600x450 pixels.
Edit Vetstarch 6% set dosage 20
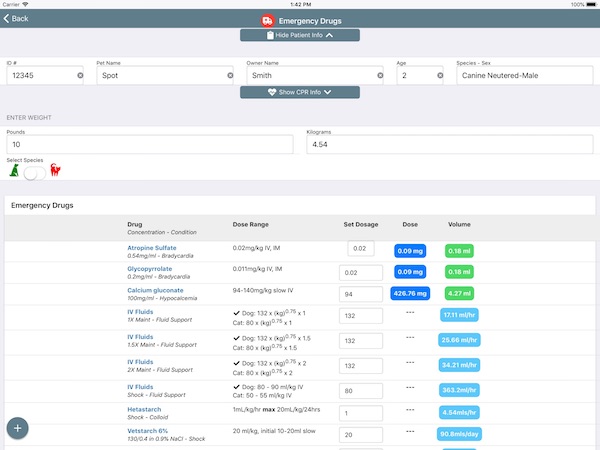click(x=361, y=435)
